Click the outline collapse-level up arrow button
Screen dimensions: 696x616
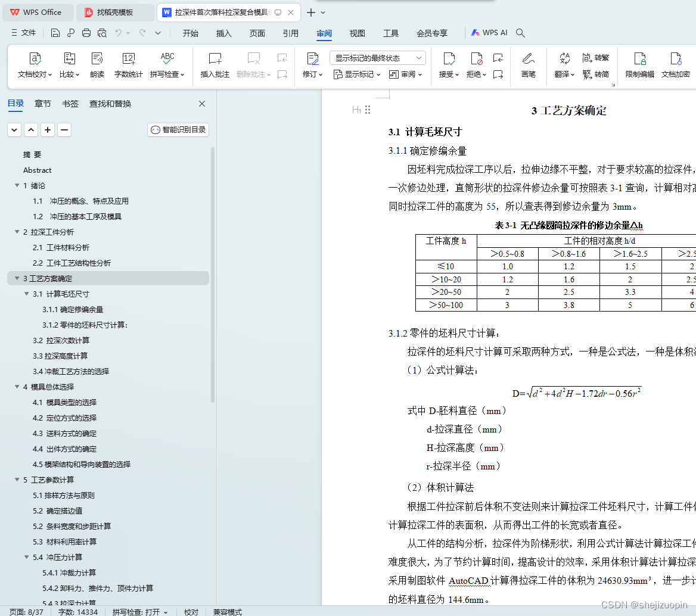tap(30, 130)
